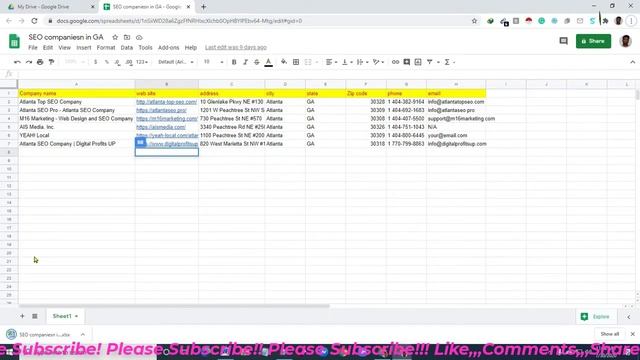Click the Move to folder icon

coord(127,37)
